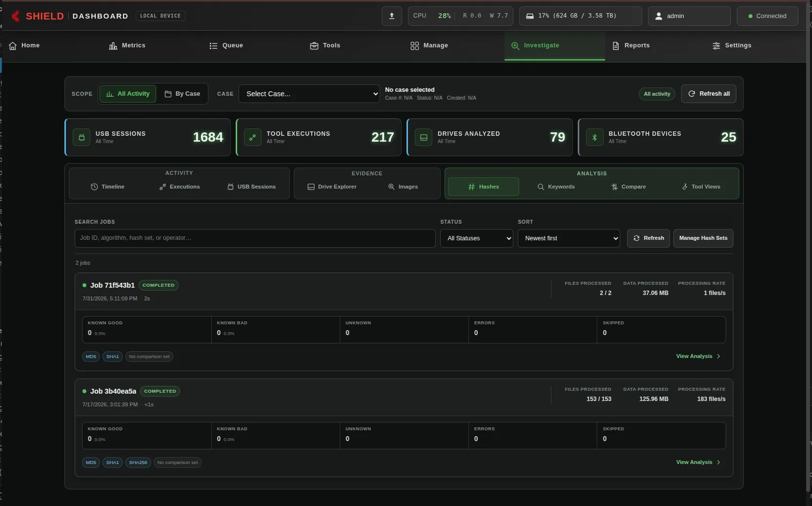Viewport: 812px width, 506px height.
Task: Click the Compare icon in Analysis
Action: click(614, 187)
